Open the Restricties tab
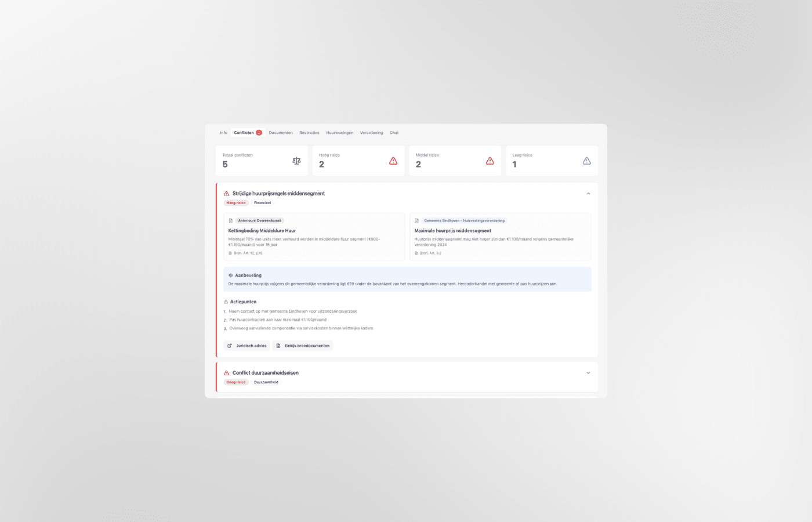The image size is (812, 522). click(x=309, y=133)
